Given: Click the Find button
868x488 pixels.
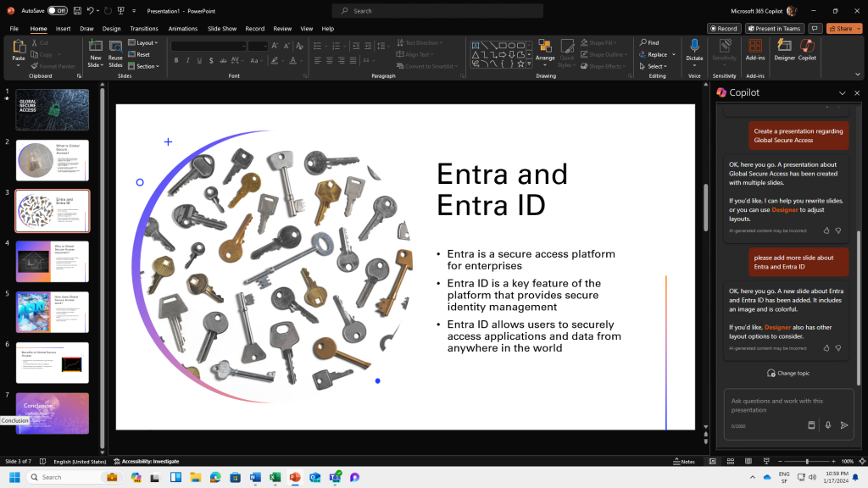Looking at the screenshot, I should pyautogui.click(x=650, y=42).
